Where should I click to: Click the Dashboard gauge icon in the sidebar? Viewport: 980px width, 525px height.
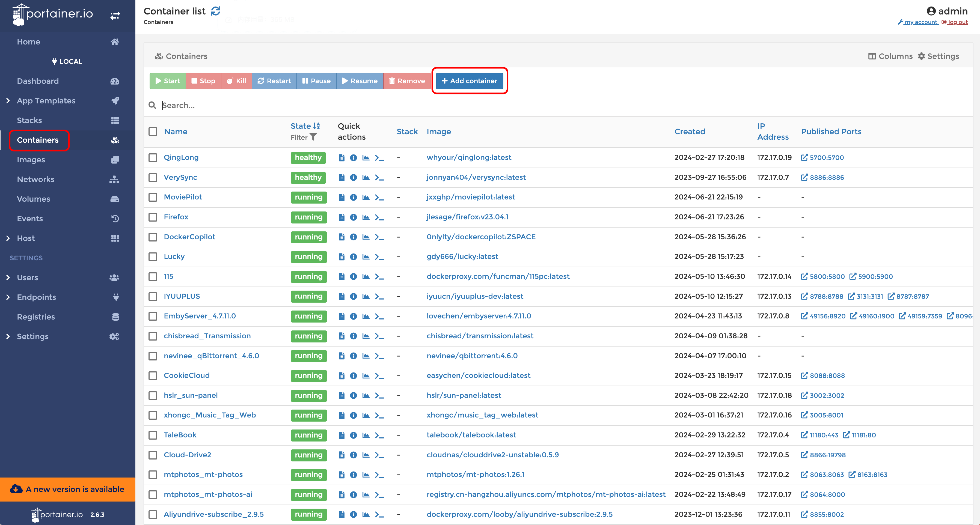tap(114, 81)
